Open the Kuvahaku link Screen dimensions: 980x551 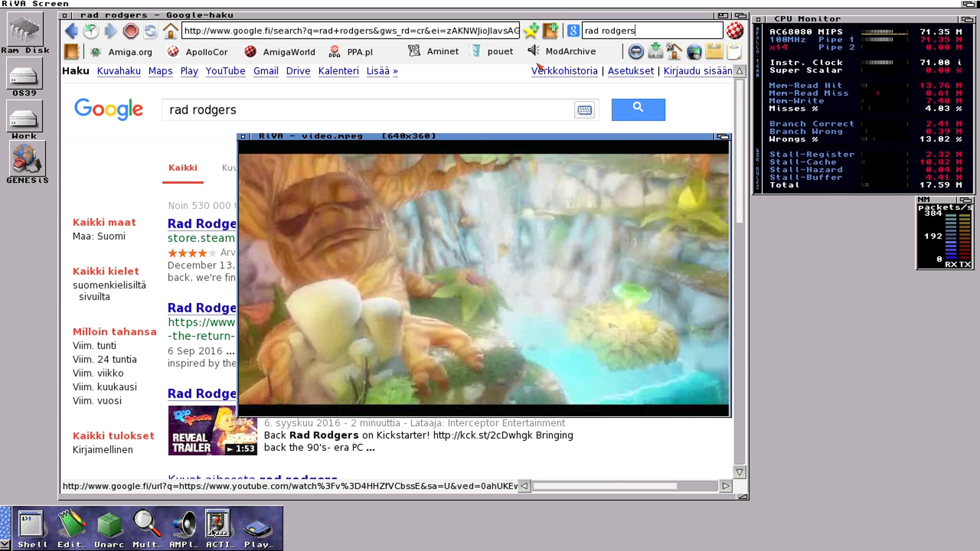(x=119, y=71)
